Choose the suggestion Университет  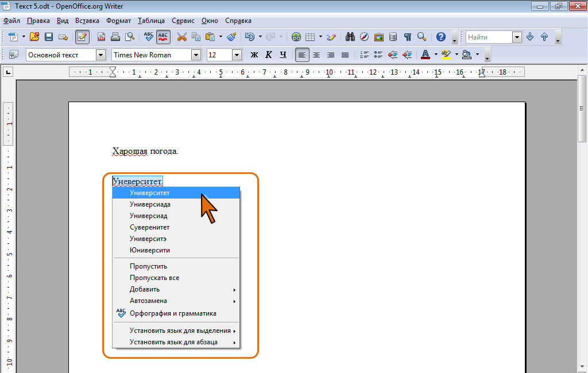[176, 193]
